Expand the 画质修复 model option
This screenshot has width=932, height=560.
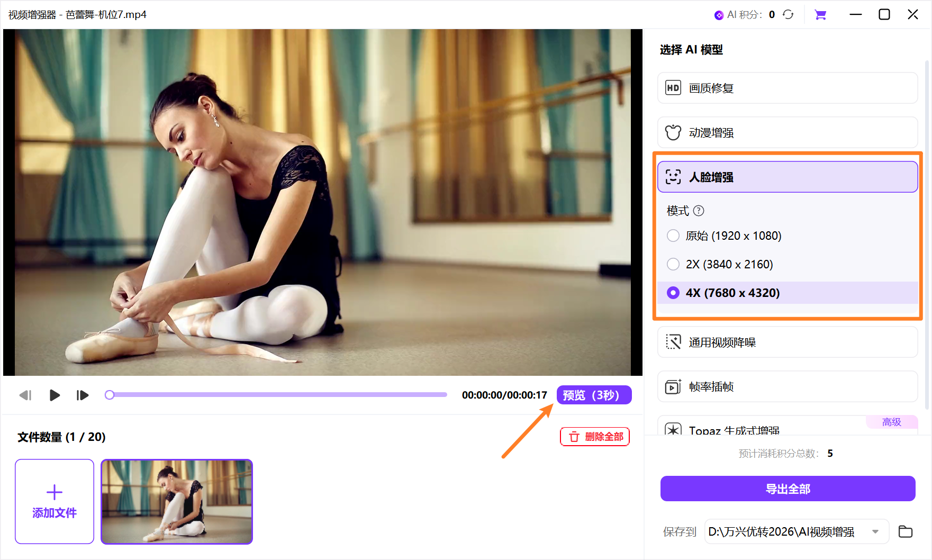787,88
